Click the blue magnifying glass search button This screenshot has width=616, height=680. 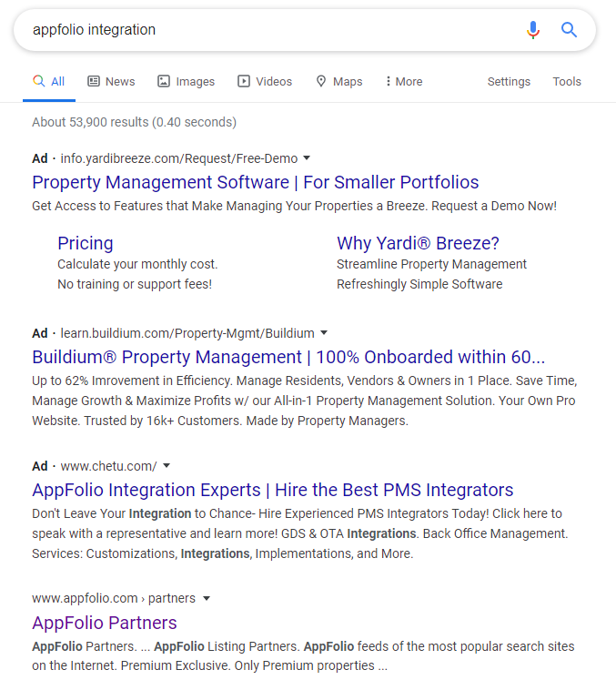pyautogui.click(x=569, y=30)
